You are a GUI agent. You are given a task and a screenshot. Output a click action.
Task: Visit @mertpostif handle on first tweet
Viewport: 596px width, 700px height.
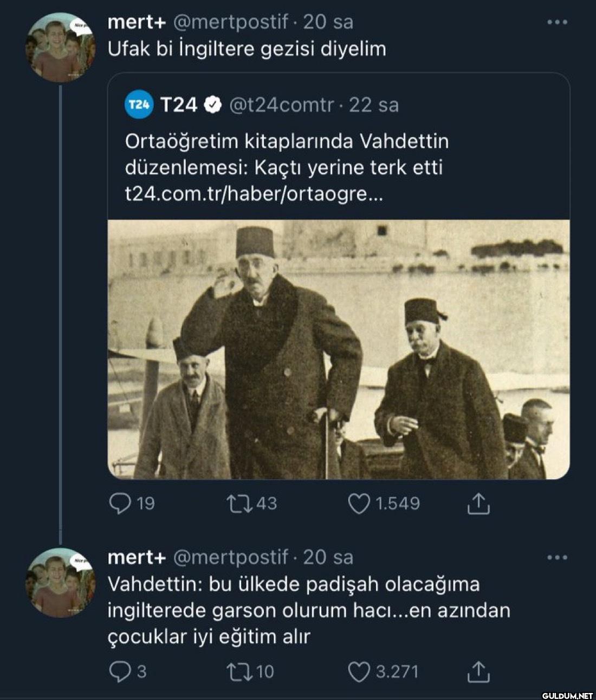point(230,22)
